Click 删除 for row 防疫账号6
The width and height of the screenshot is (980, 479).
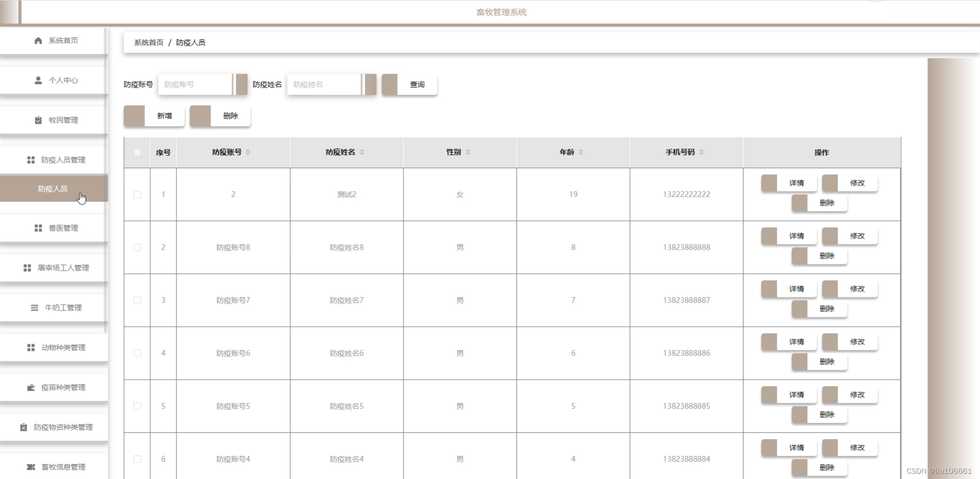click(819, 361)
